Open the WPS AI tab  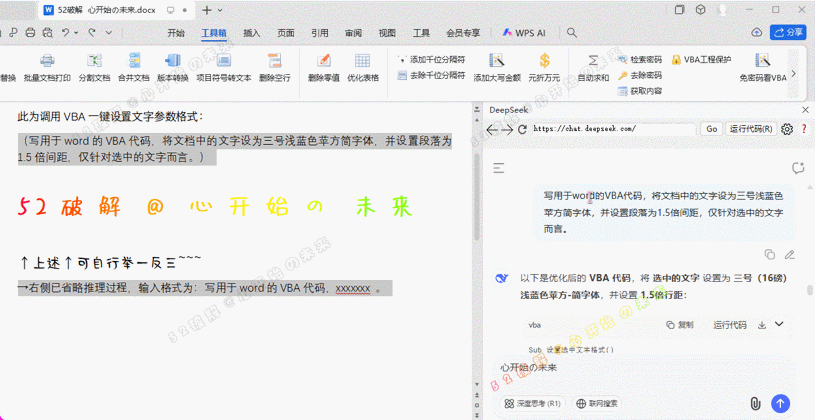tap(524, 33)
